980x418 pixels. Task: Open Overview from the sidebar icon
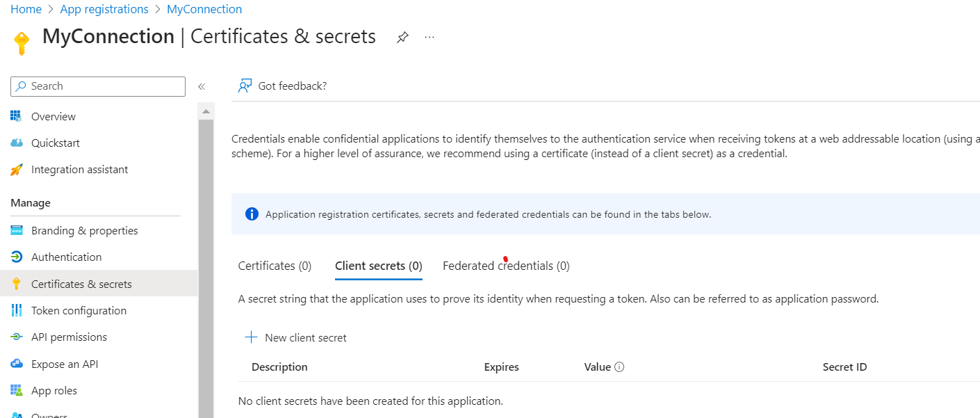click(17, 116)
